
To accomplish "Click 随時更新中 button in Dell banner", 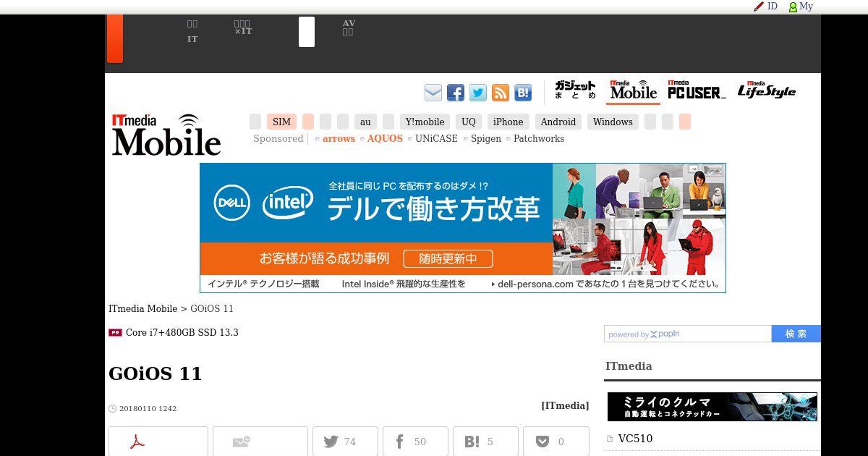I will 448,258.
